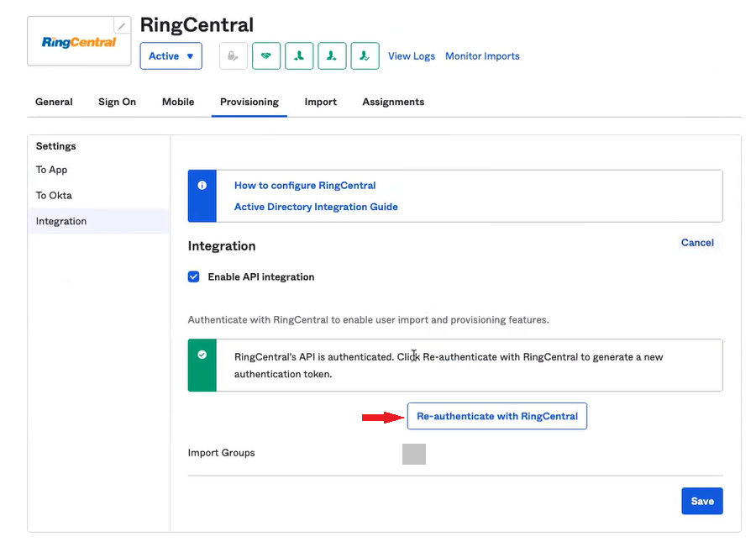Screen dimensions: 756x542
Task: Click the green checkmark authenticated status icon
Action: [202, 355]
